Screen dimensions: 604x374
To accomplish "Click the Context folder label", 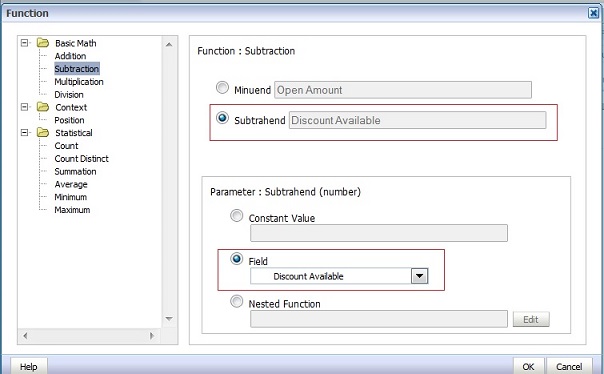I will [71, 107].
